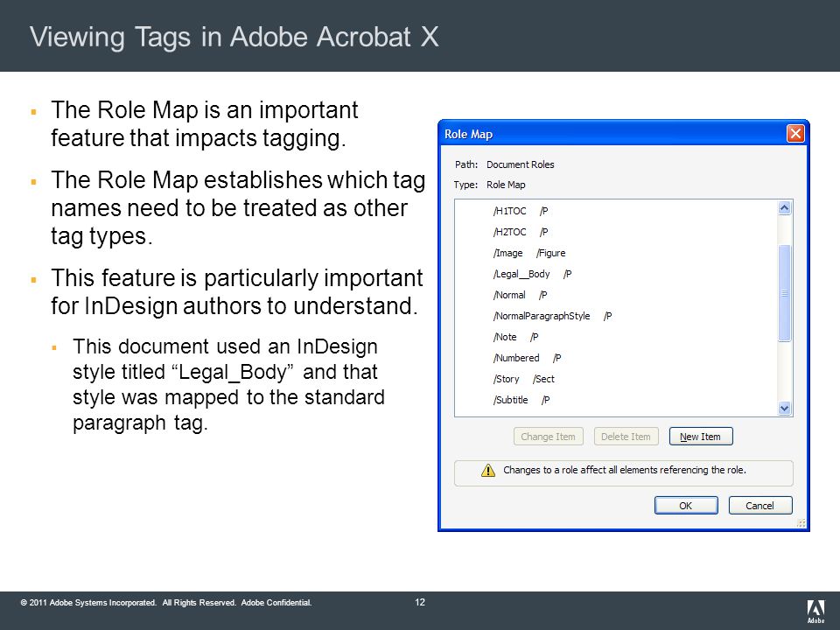The image size is (840, 630).
Task: Click the 'Role Map' type value
Action: [x=506, y=185]
